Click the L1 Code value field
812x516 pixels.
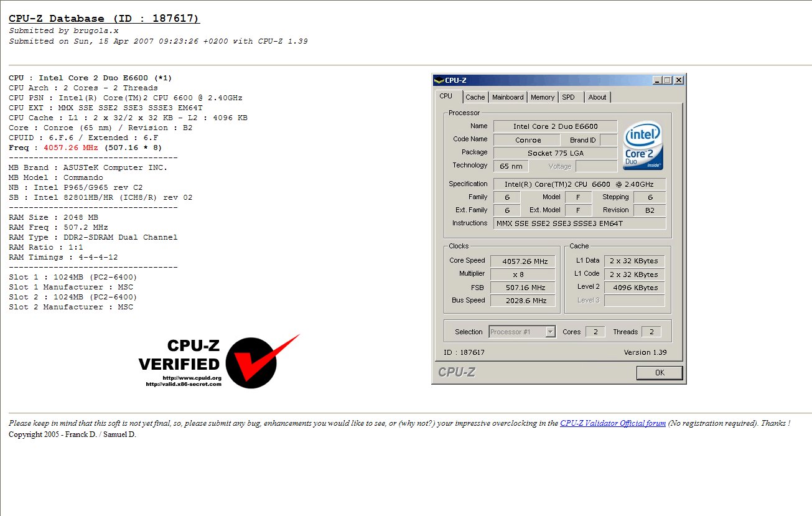click(x=634, y=274)
